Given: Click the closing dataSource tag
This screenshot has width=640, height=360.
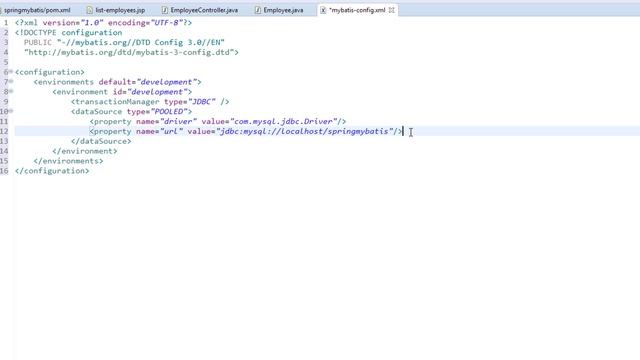Looking at the screenshot, I should (x=101, y=141).
